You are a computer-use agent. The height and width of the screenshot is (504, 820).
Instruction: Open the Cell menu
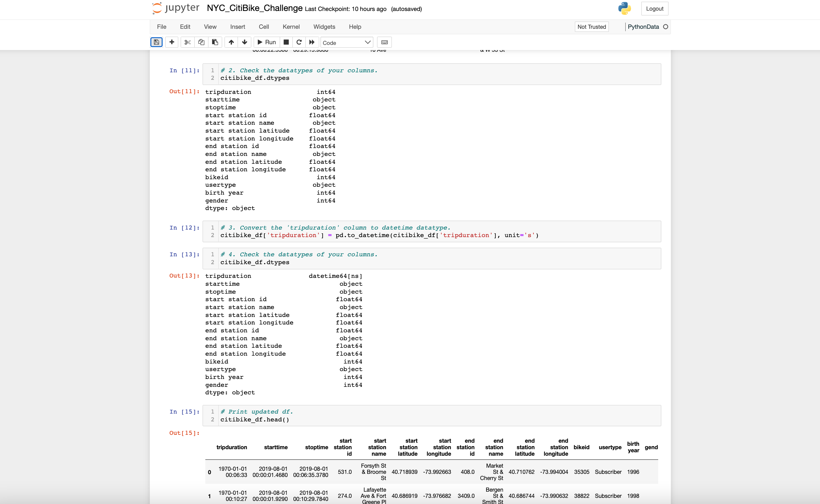tap(264, 27)
